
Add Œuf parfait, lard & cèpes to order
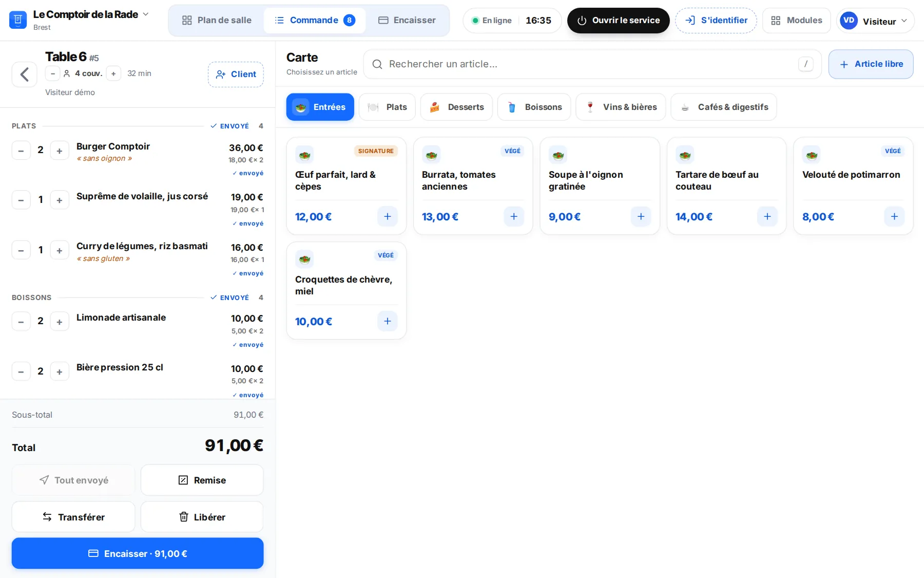(x=388, y=216)
